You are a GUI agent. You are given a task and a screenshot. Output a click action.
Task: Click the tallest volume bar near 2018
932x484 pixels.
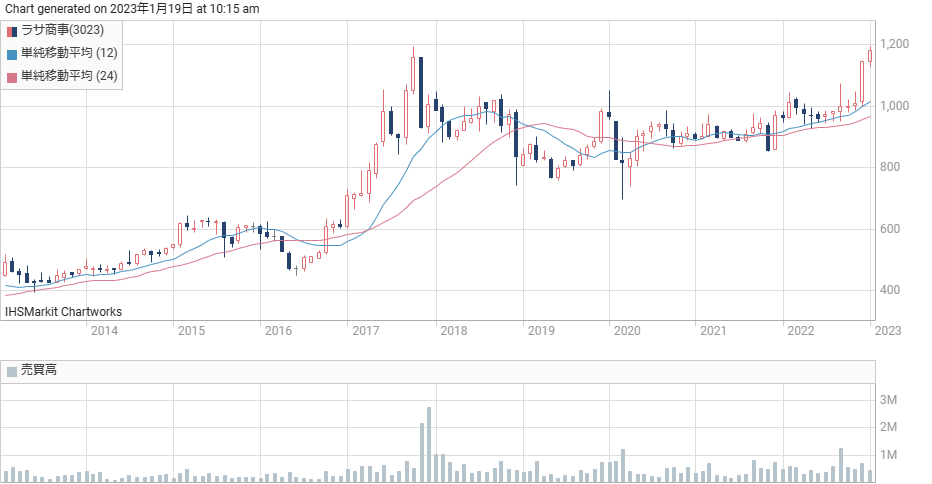click(429, 444)
